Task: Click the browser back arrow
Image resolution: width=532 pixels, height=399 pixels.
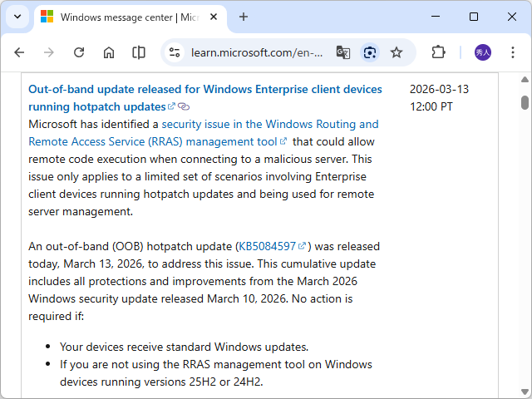Action: [x=19, y=52]
